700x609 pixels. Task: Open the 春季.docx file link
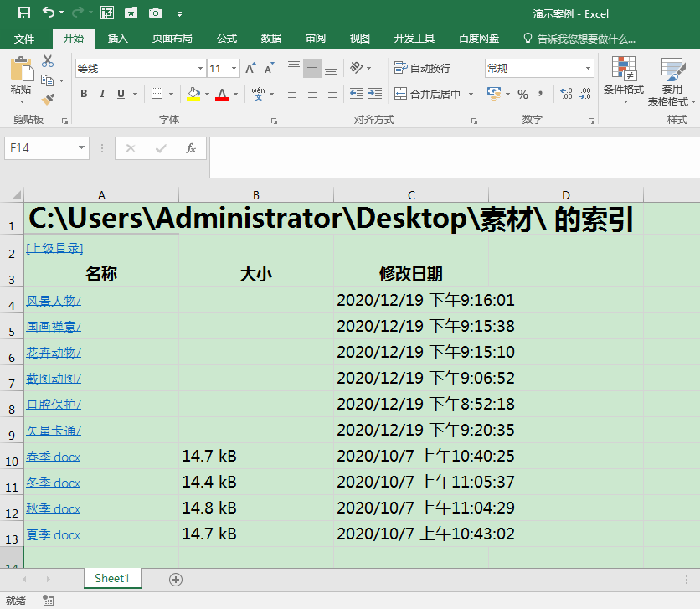53,457
